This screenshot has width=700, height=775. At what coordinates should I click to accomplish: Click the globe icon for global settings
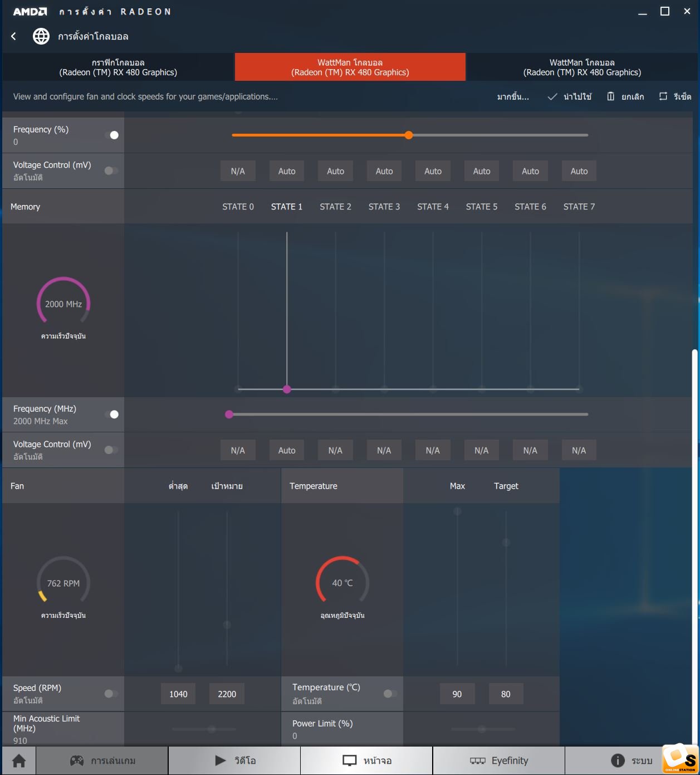point(41,36)
